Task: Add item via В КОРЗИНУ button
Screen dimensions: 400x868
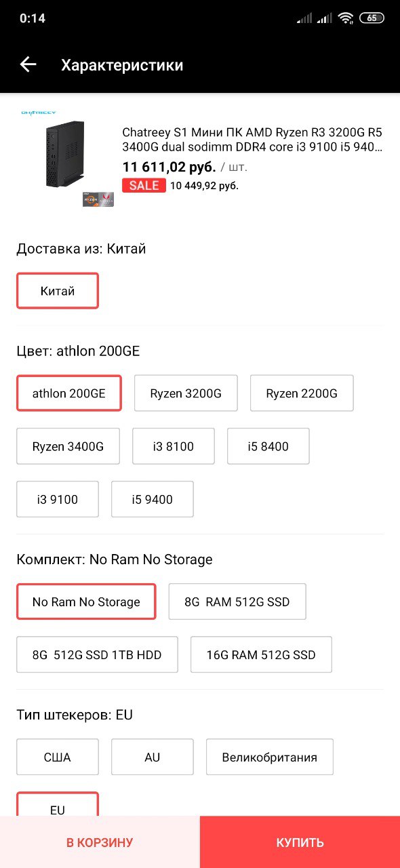Action: coord(100,842)
